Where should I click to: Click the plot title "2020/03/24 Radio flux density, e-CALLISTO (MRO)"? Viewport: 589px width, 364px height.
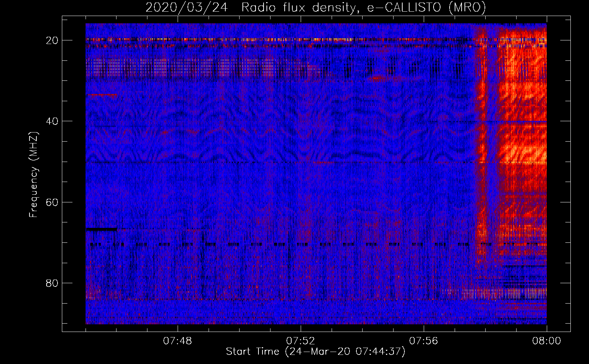click(316, 7)
